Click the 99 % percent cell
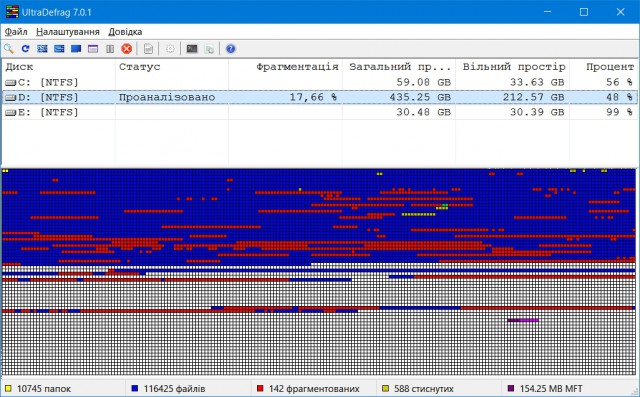The image size is (640, 397). click(x=619, y=112)
